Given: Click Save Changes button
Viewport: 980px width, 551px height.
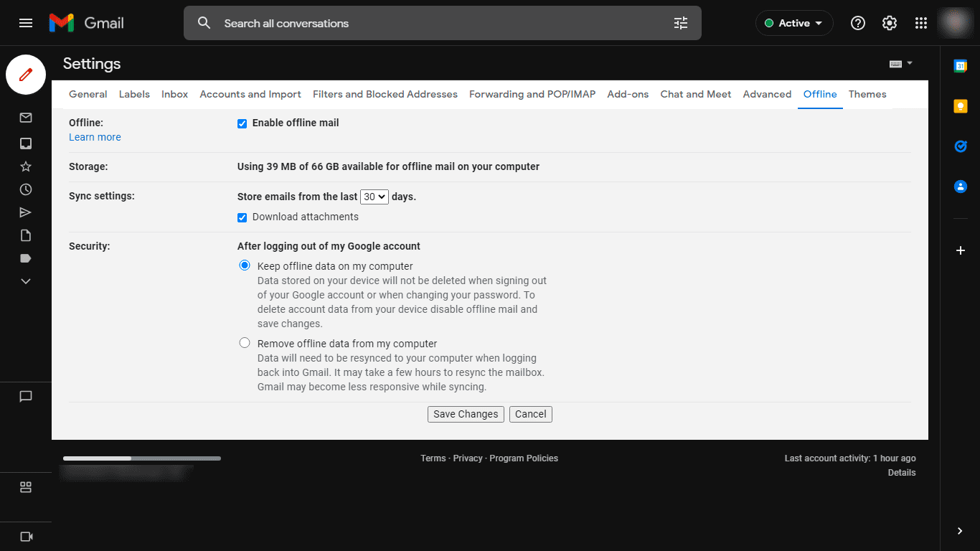Looking at the screenshot, I should coord(466,414).
